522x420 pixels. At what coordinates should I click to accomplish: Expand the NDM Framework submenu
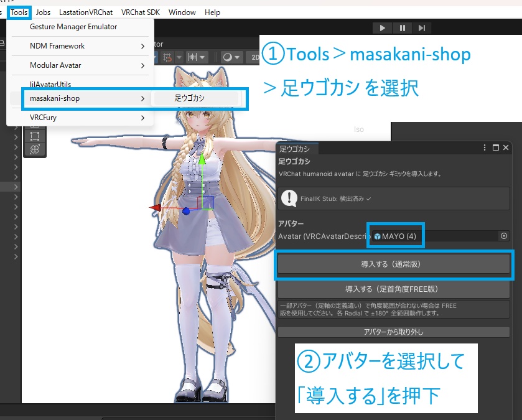pyautogui.click(x=80, y=46)
